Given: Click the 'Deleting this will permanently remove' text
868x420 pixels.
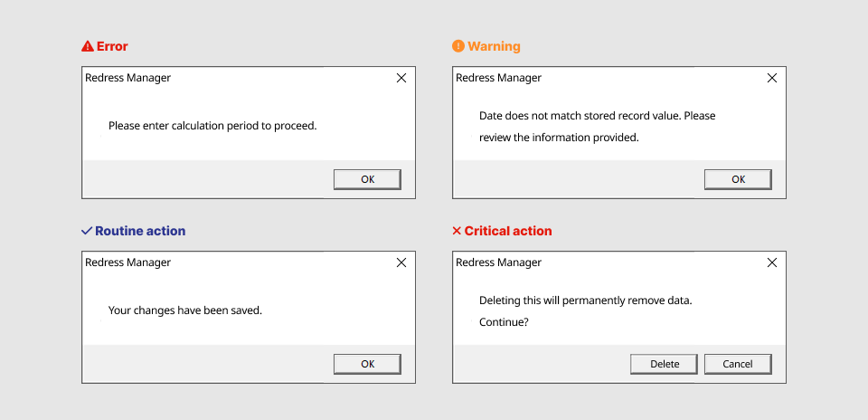Looking at the screenshot, I should tap(585, 301).
